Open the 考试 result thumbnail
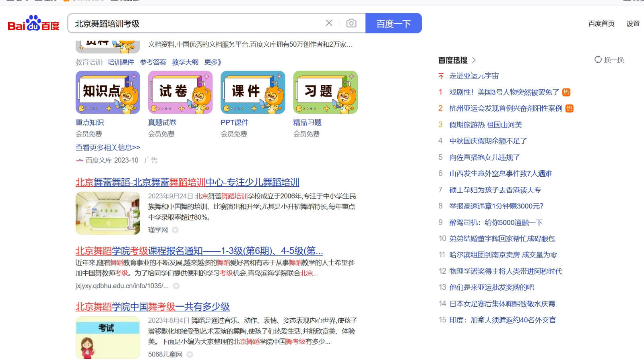Screen dimensions: 644x363 (x=108, y=338)
